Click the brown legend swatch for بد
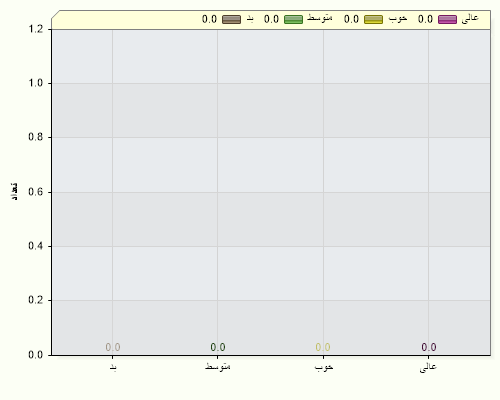 (231, 19)
